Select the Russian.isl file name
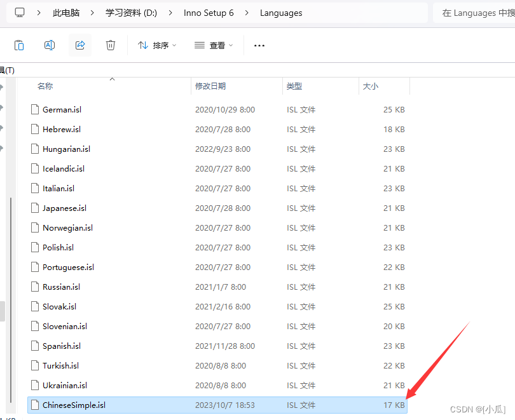 62,287
